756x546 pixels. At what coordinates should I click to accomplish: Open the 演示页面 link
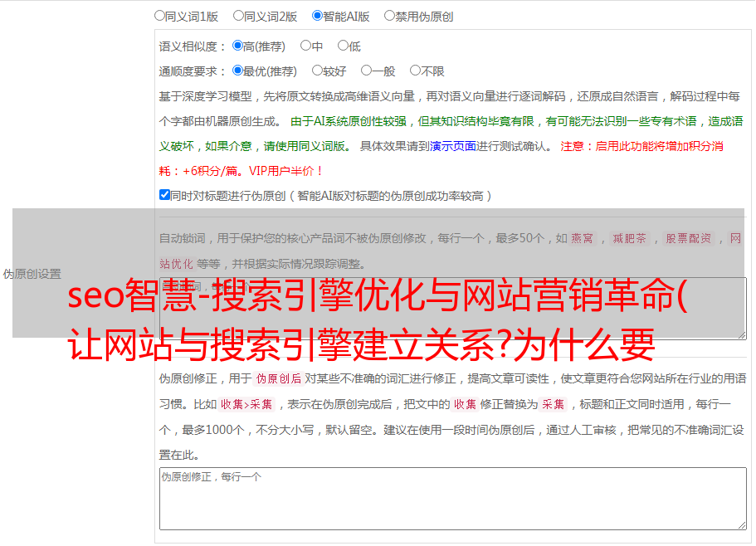453,146
